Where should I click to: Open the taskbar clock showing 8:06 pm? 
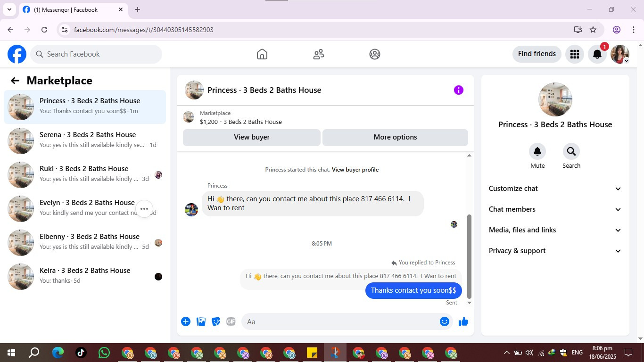[603, 353]
